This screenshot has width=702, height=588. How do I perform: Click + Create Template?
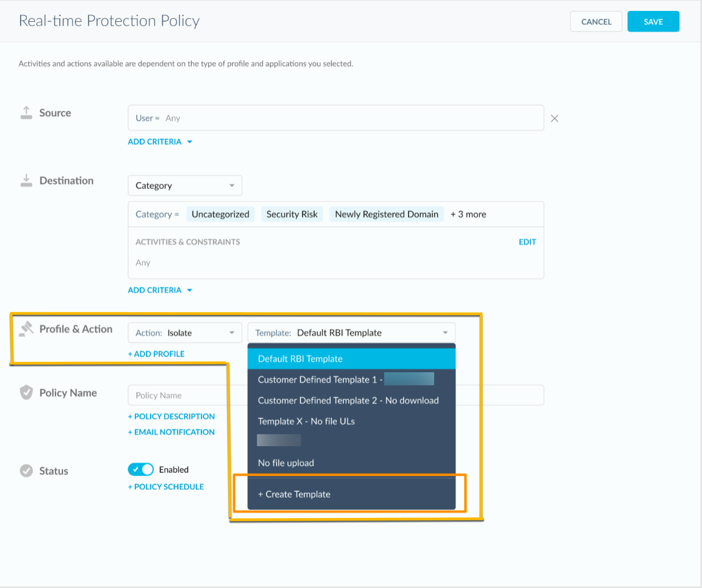tap(294, 494)
